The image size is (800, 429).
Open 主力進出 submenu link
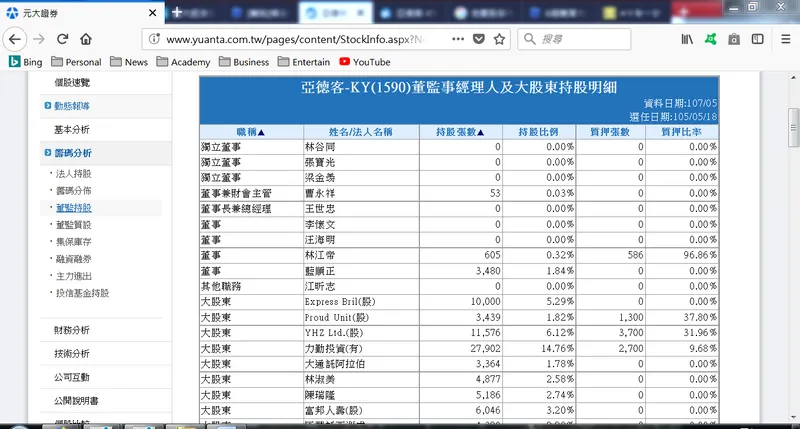pyautogui.click(x=73, y=276)
